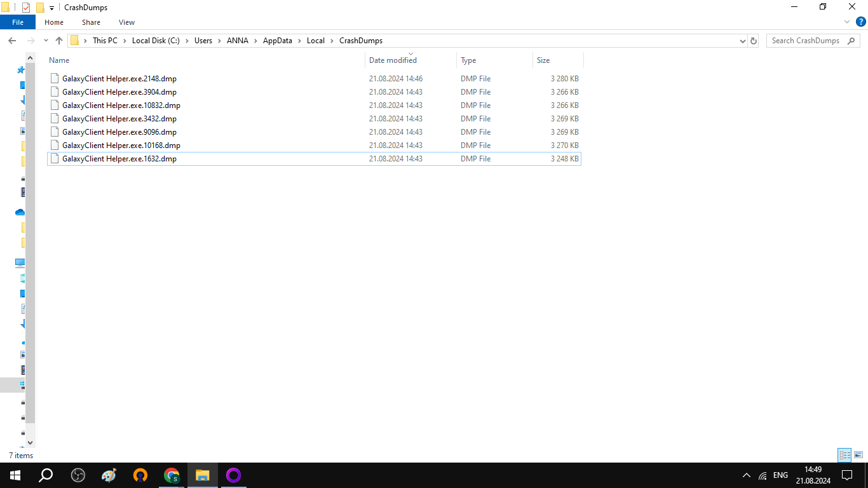The height and width of the screenshot is (488, 868).
Task: Open taskbar search magnifier
Action: (x=46, y=475)
